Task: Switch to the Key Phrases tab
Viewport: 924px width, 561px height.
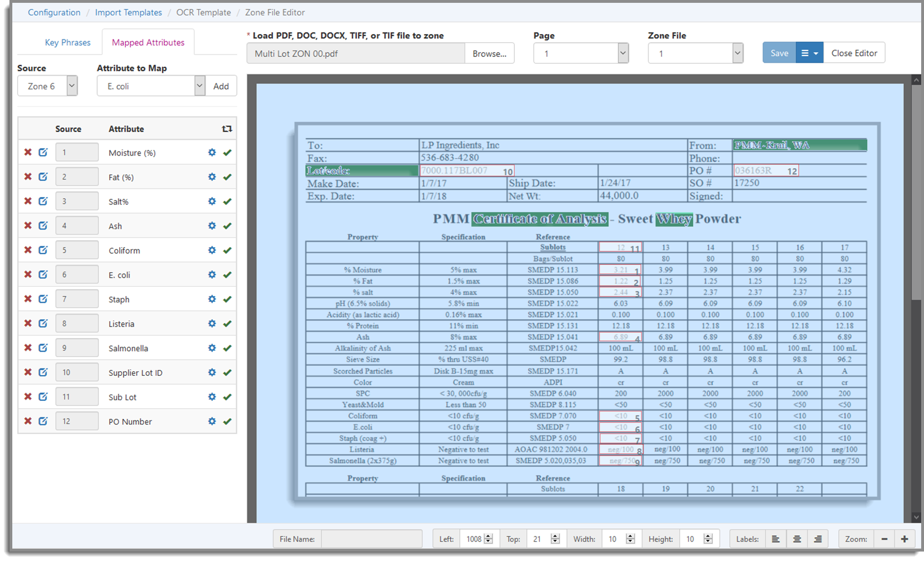Action: pos(68,42)
